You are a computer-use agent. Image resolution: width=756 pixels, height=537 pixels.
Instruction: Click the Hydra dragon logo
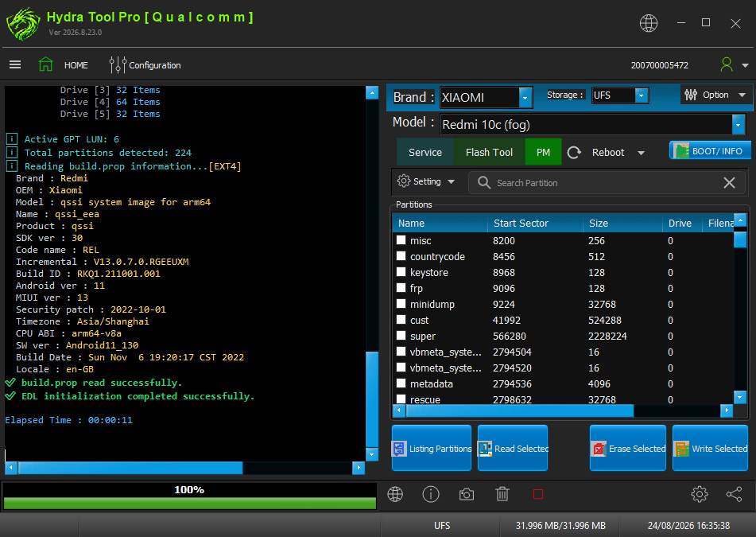click(23, 24)
